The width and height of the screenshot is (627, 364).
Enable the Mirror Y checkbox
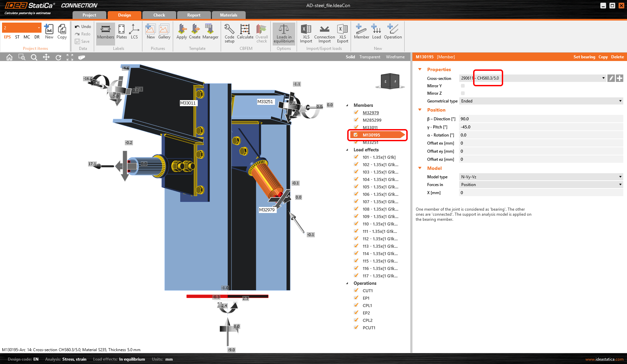(x=463, y=86)
